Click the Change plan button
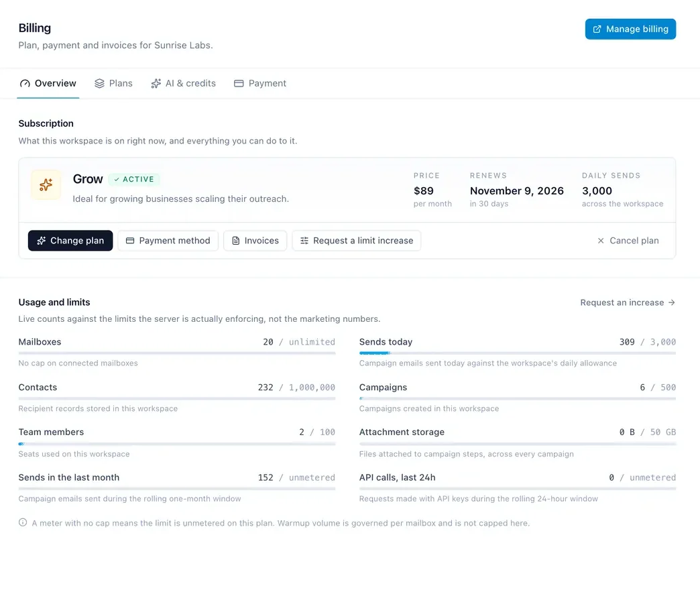The height and width of the screenshot is (590, 700). pos(70,241)
